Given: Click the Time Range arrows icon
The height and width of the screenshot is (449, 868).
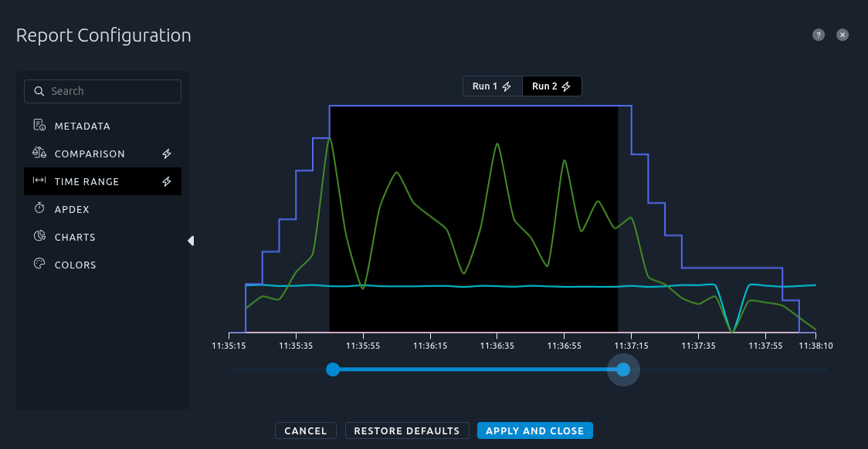Looking at the screenshot, I should 39,181.
